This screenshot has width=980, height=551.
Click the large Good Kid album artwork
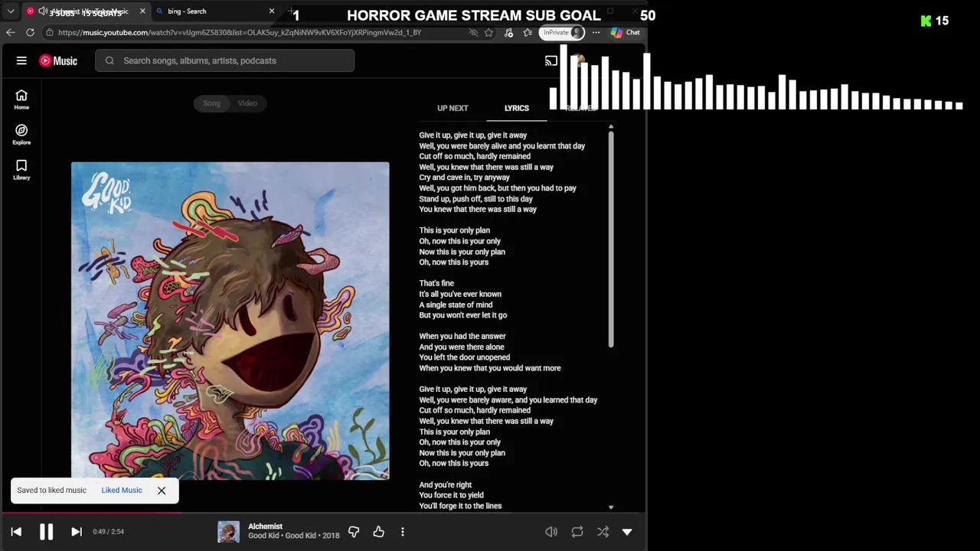coord(230,321)
